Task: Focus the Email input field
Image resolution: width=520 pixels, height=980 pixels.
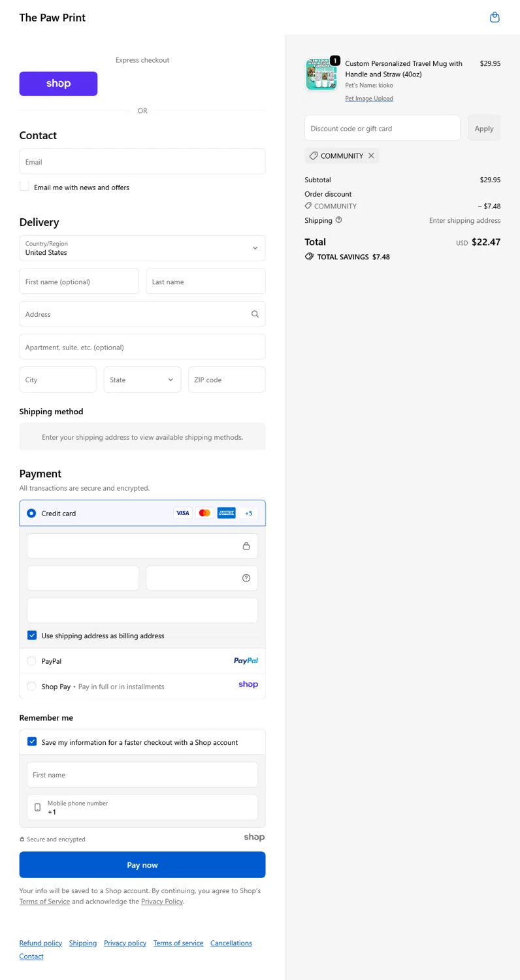Action: tap(142, 161)
